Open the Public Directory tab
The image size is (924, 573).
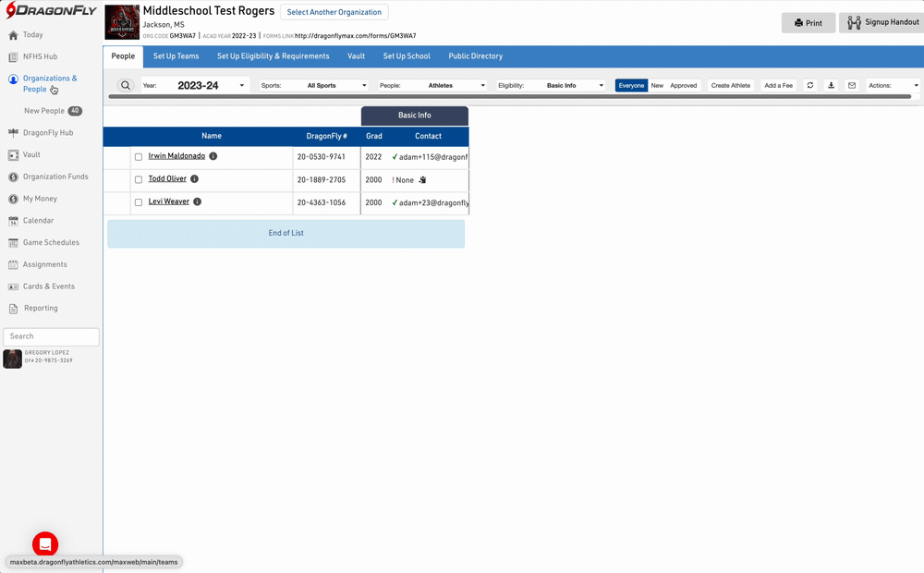click(475, 56)
